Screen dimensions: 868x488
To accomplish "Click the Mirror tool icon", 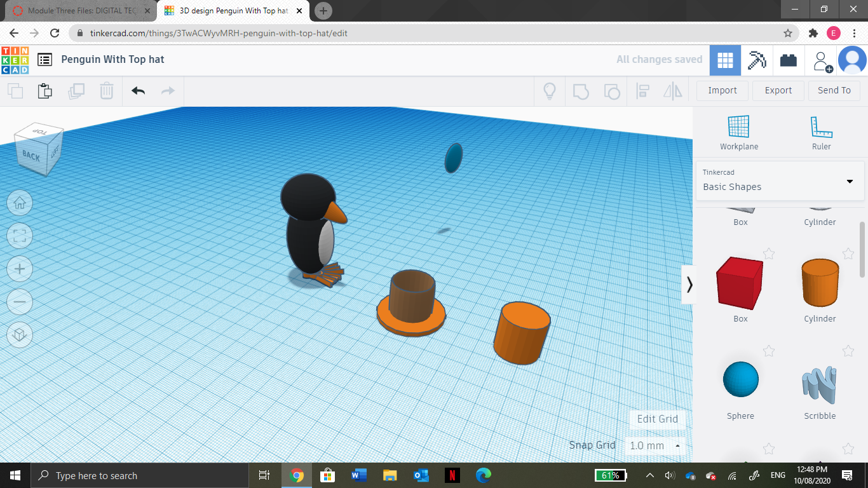I will click(x=673, y=91).
